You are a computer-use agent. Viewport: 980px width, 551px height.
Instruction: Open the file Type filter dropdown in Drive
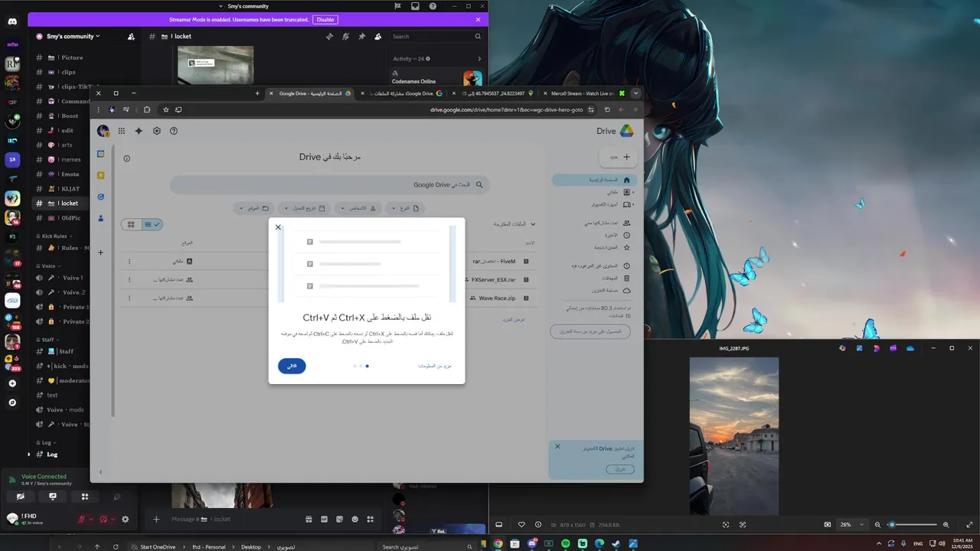pyautogui.click(x=406, y=208)
